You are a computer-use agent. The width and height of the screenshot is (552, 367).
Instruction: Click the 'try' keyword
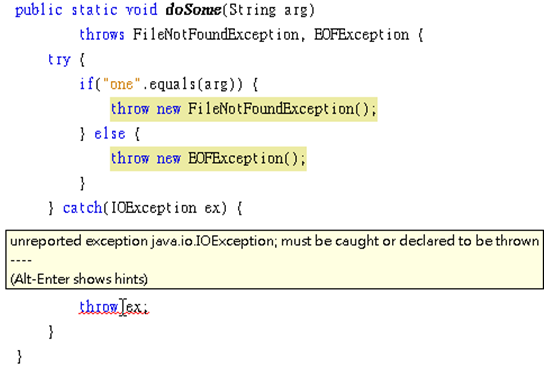[x=59, y=60]
